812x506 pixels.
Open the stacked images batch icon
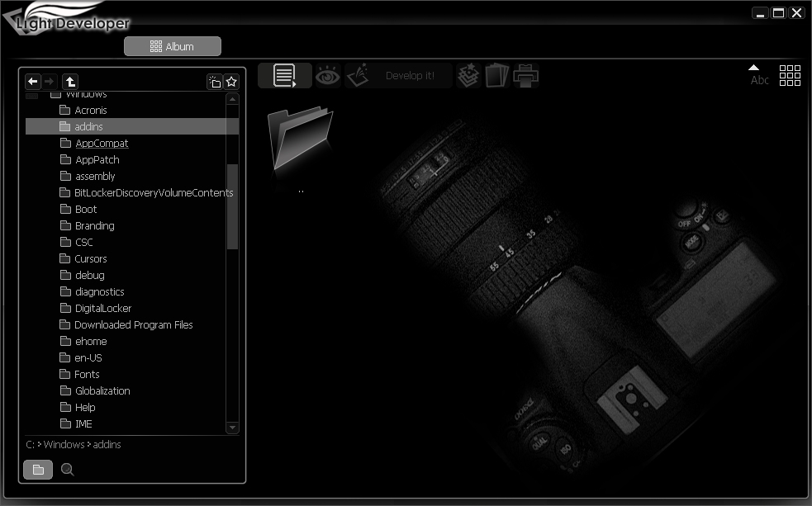(468, 76)
